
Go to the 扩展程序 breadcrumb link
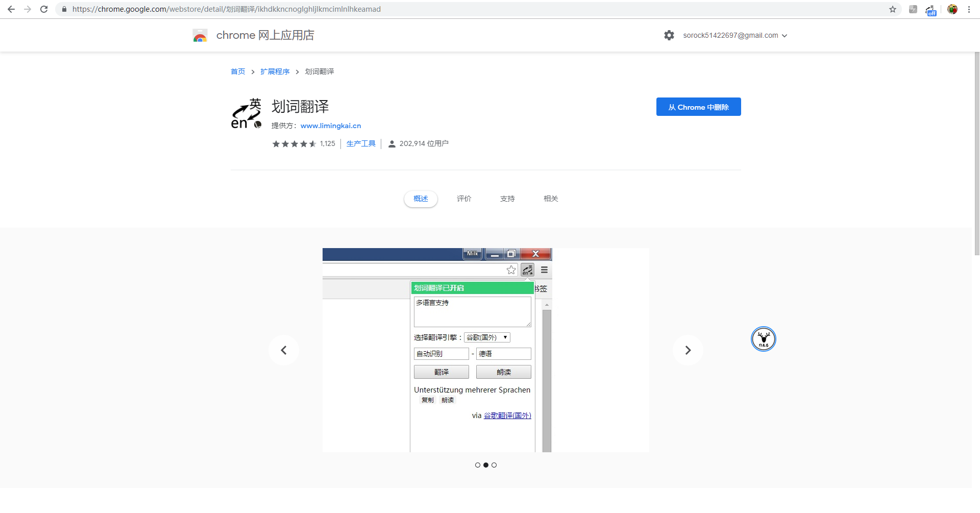tap(275, 71)
